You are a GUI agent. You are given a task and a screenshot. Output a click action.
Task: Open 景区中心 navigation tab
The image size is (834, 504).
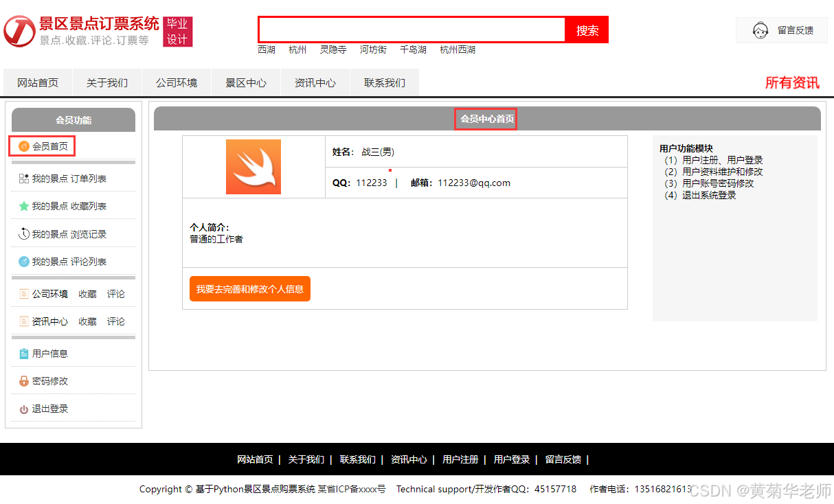coord(246,82)
